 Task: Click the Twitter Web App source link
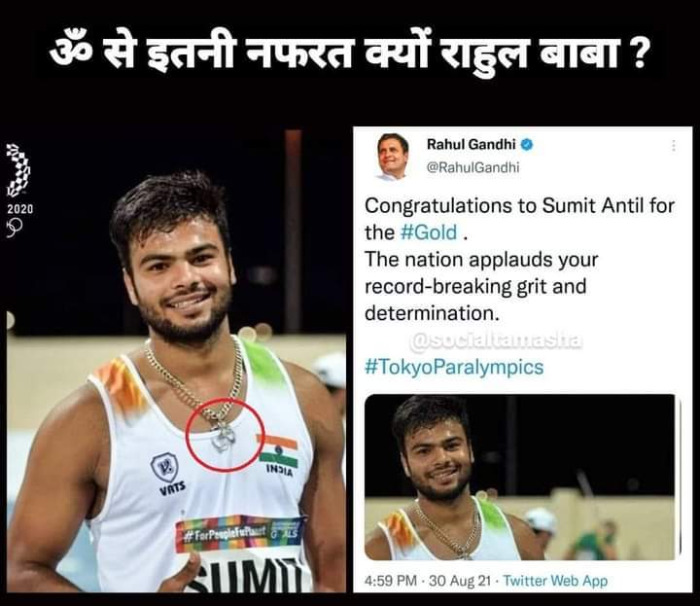pyautogui.click(x=555, y=581)
